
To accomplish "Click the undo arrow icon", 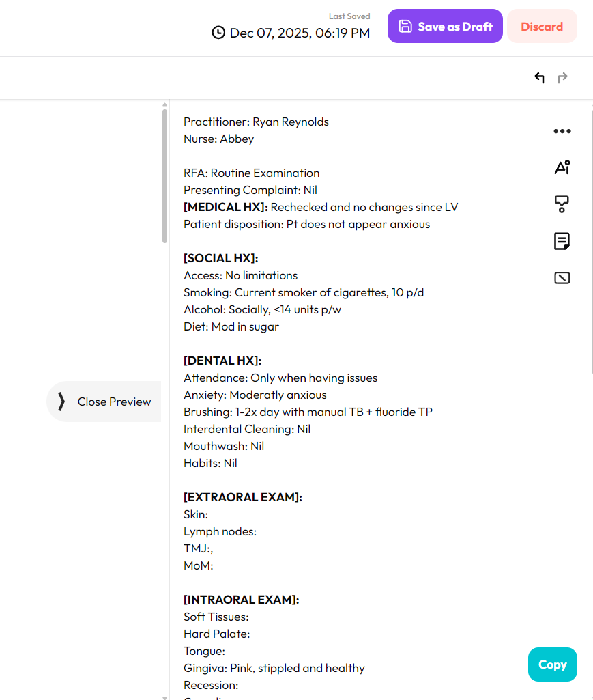I will coord(539,78).
